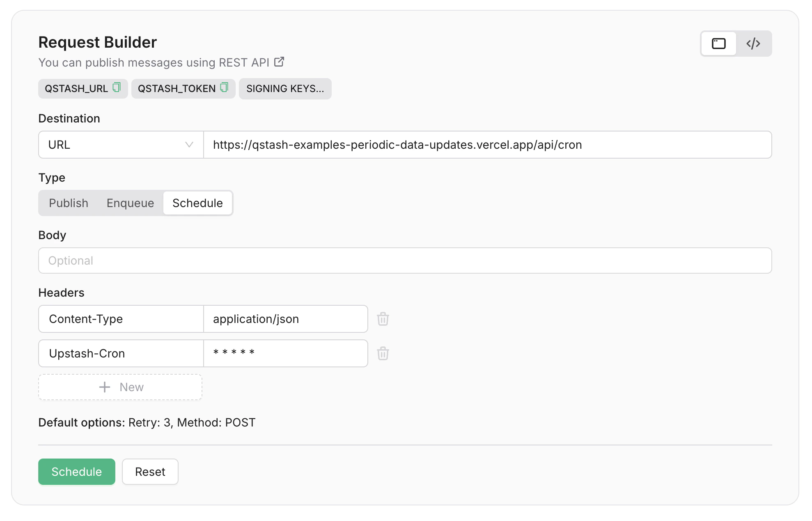
Task: Copy the QSTASH_TOKEN value
Action: click(x=224, y=88)
